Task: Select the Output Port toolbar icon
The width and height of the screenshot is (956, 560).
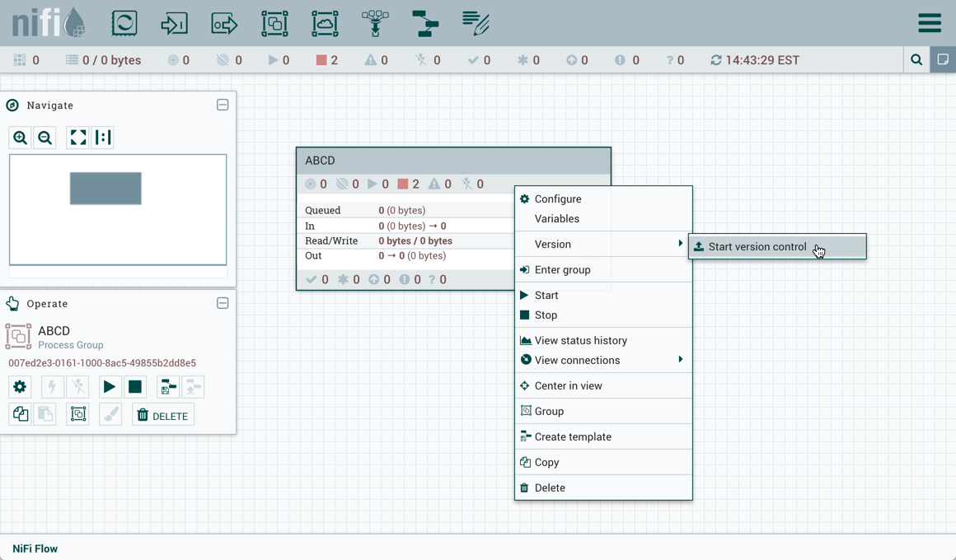Action: 224,23
